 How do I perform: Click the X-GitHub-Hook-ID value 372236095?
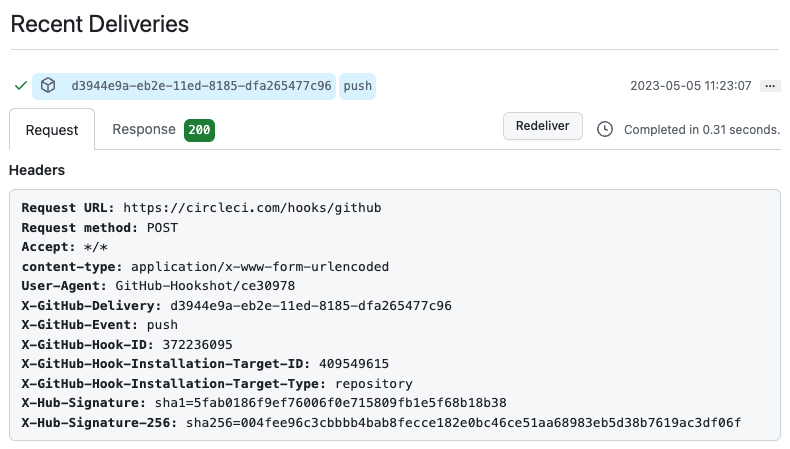point(197,345)
